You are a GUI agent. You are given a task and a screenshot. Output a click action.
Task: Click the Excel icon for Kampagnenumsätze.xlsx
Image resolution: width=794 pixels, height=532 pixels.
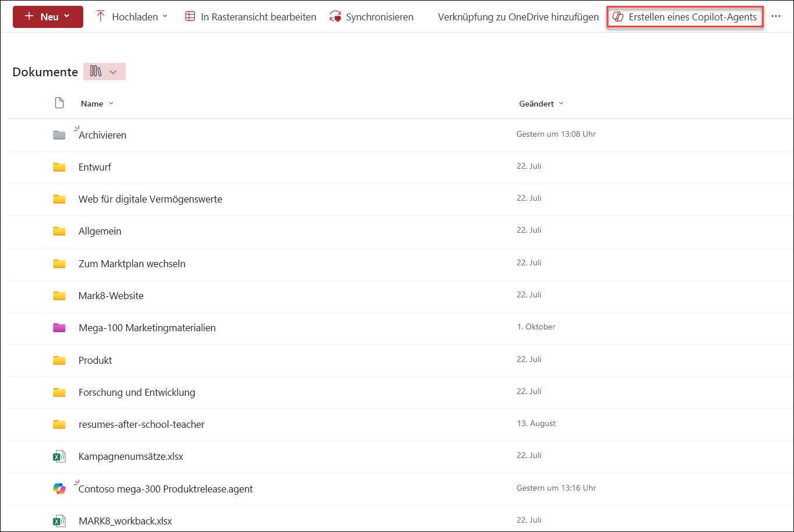[59, 457]
